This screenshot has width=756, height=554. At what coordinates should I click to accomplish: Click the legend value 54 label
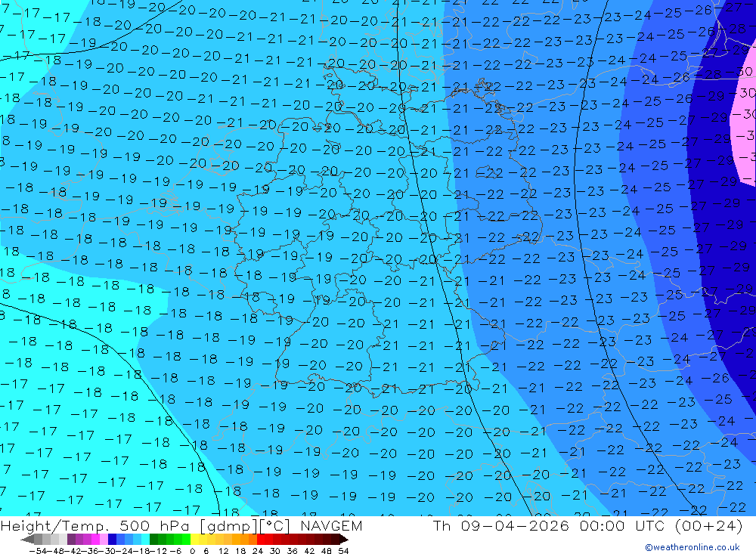(343, 551)
